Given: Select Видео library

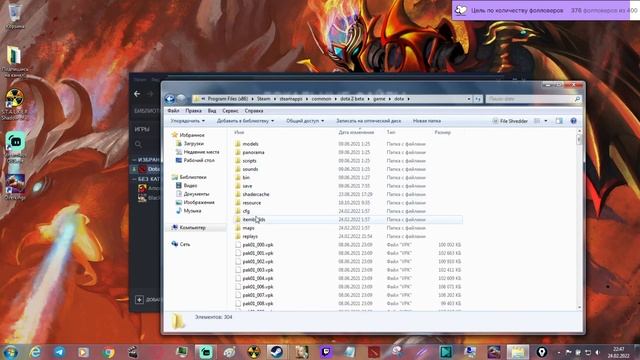Looking at the screenshot, I should coord(186,185).
